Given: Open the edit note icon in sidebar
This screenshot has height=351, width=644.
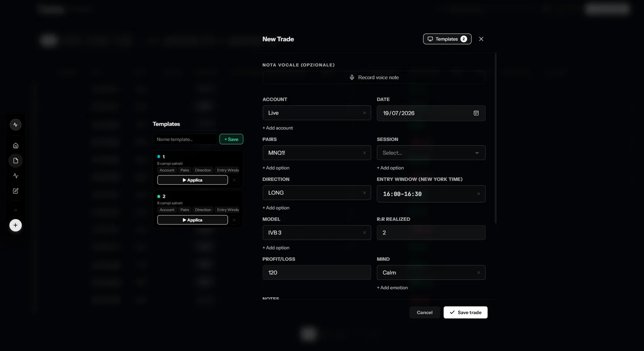Looking at the screenshot, I should (x=16, y=191).
